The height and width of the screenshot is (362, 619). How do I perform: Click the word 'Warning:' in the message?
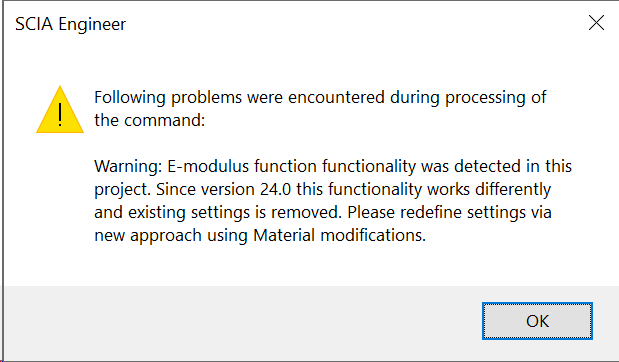128,167
